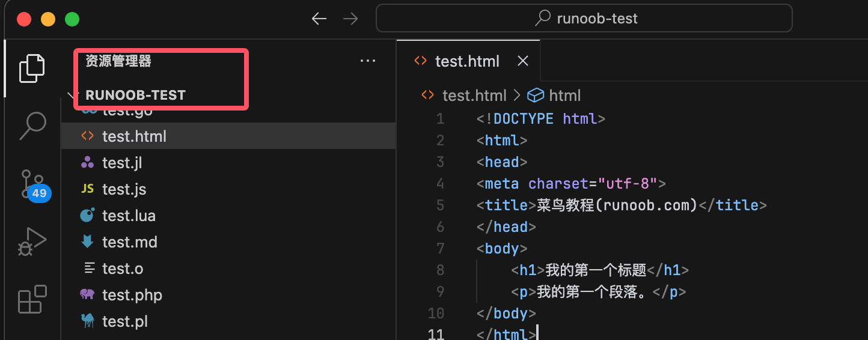Click the forward navigation arrow

click(x=350, y=19)
